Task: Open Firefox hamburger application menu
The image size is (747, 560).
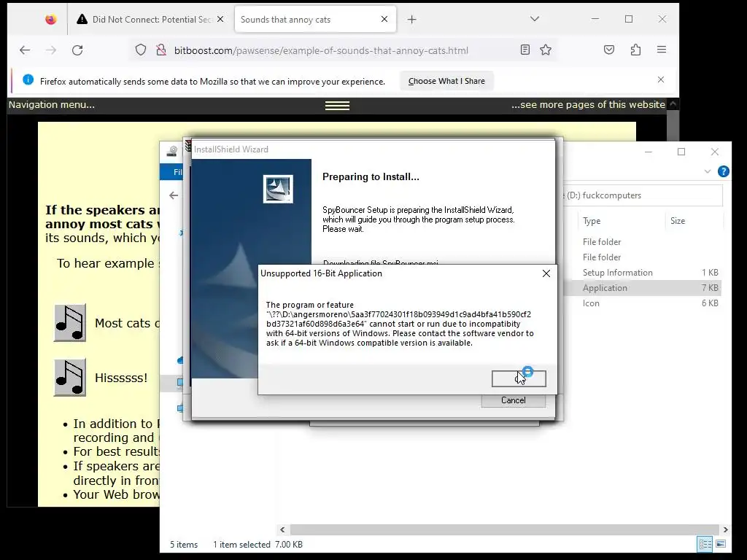Action: (661, 50)
